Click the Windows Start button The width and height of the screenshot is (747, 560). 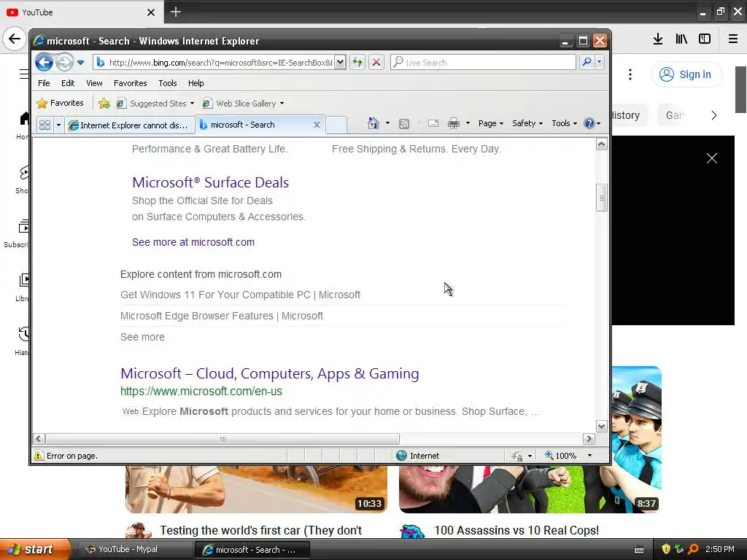click(x=35, y=549)
